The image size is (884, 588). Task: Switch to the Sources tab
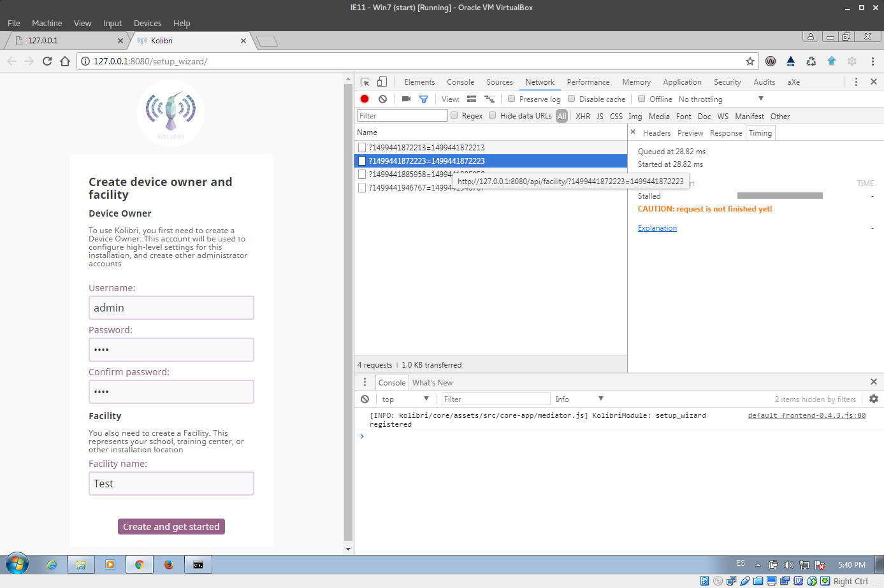click(x=500, y=82)
